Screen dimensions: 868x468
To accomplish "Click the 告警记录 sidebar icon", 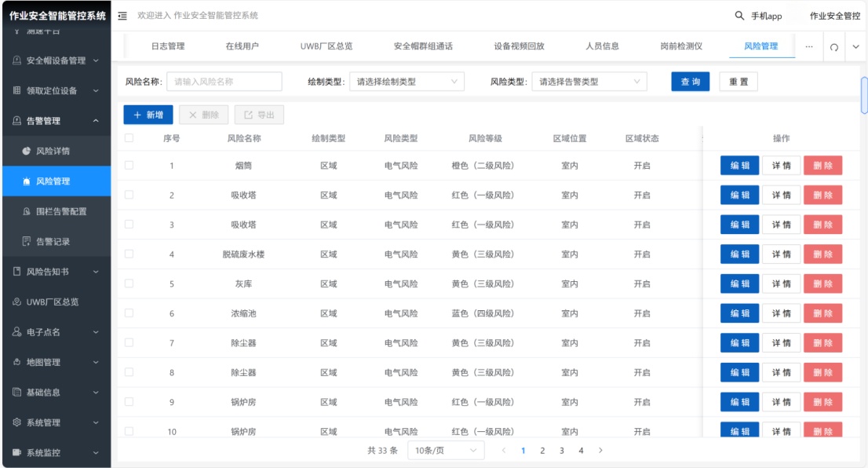I will coord(26,241).
